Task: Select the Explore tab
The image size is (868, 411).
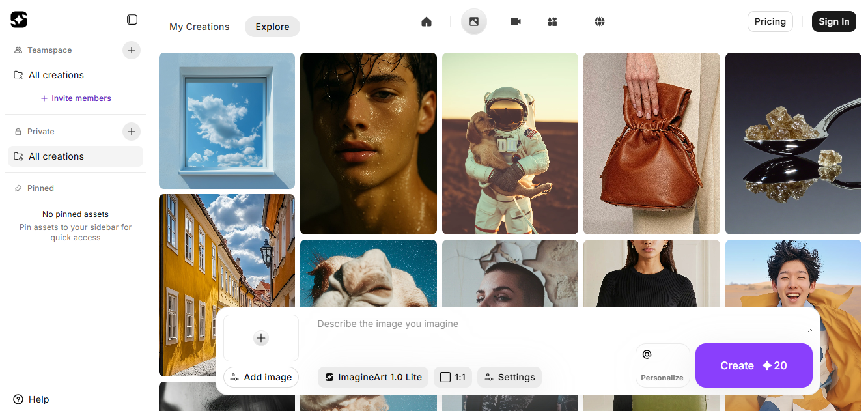Action: click(272, 27)
